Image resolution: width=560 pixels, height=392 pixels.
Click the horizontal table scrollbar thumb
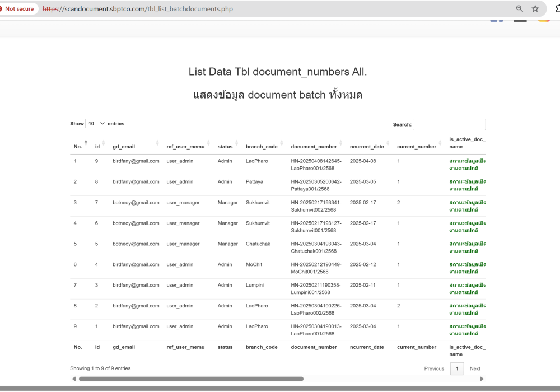tap(190, 379)
